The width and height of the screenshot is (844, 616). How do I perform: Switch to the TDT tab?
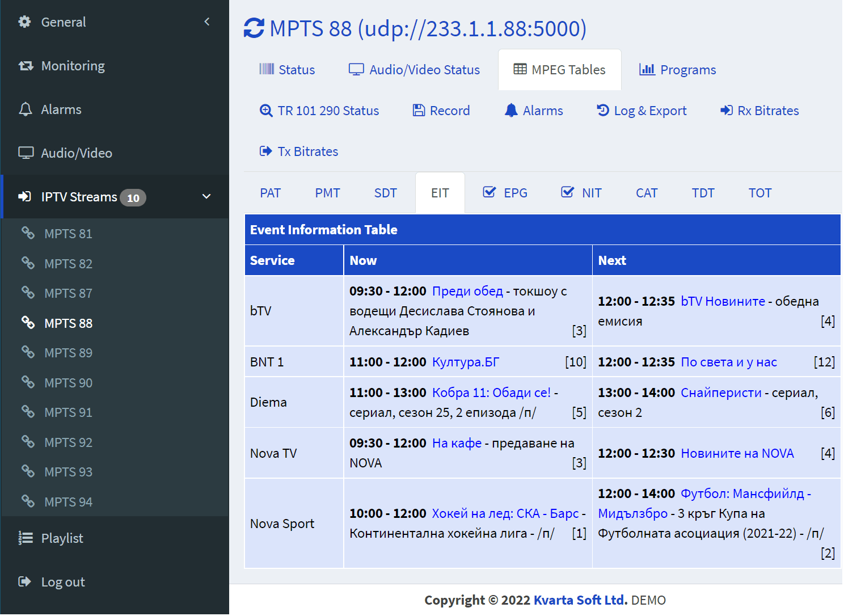(703, 193)
